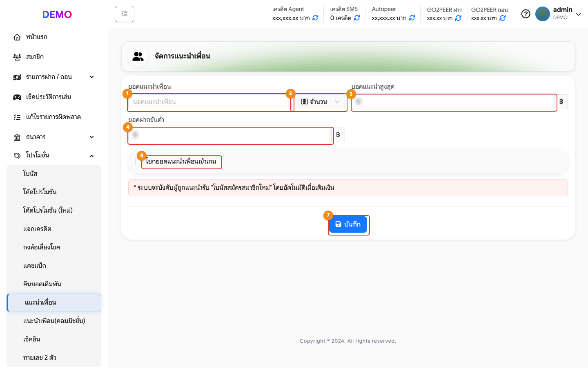Click the sidebar collapse menu icon
The width and height of the screenshot is (588, 368).
[x=125, y=14]
